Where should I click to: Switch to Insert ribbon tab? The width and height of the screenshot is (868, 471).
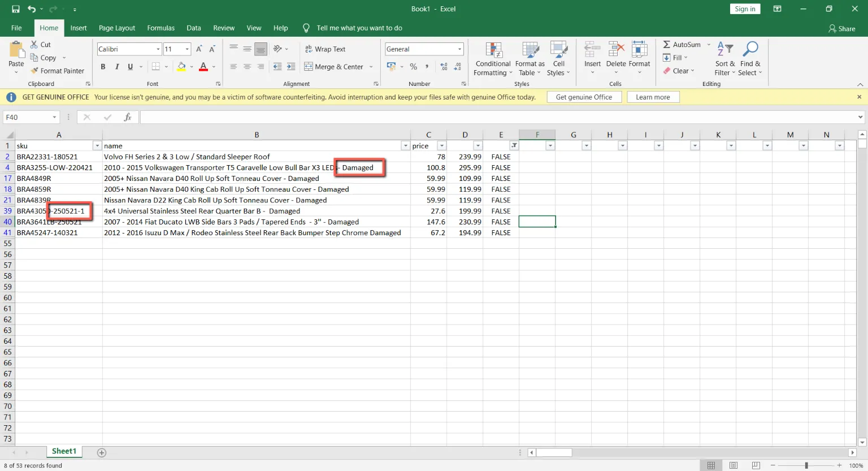point(79,28)
